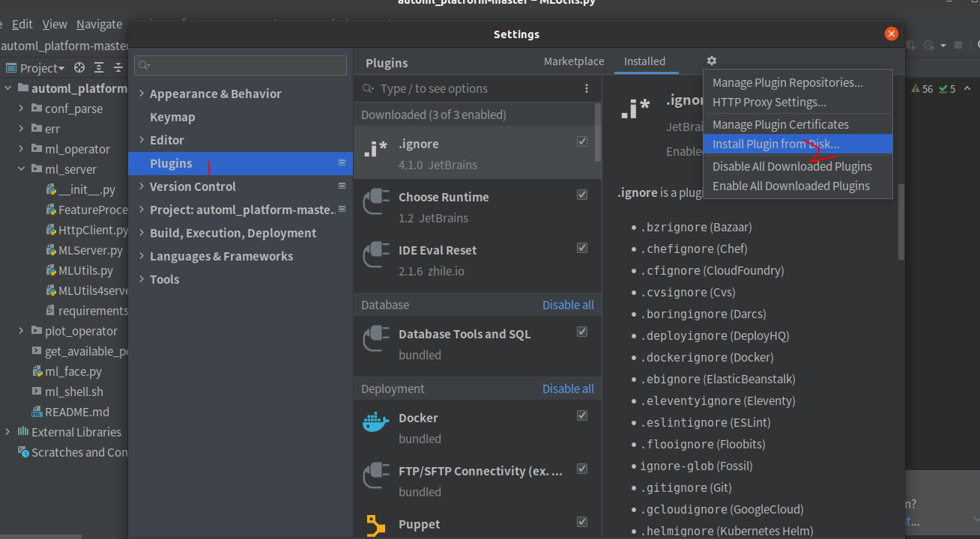Uncheck the Choose Runtime plugin

coord(582,195)
